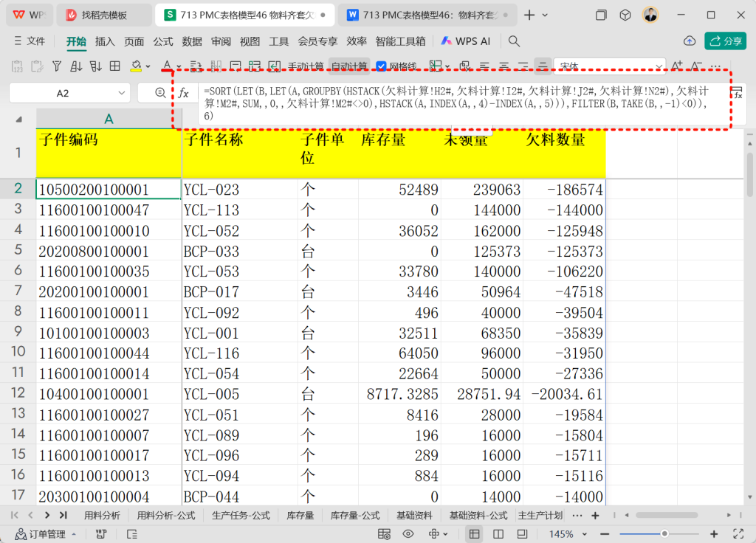Click the insert function fx icon
756x543 pixels.
tap(184, 93)
